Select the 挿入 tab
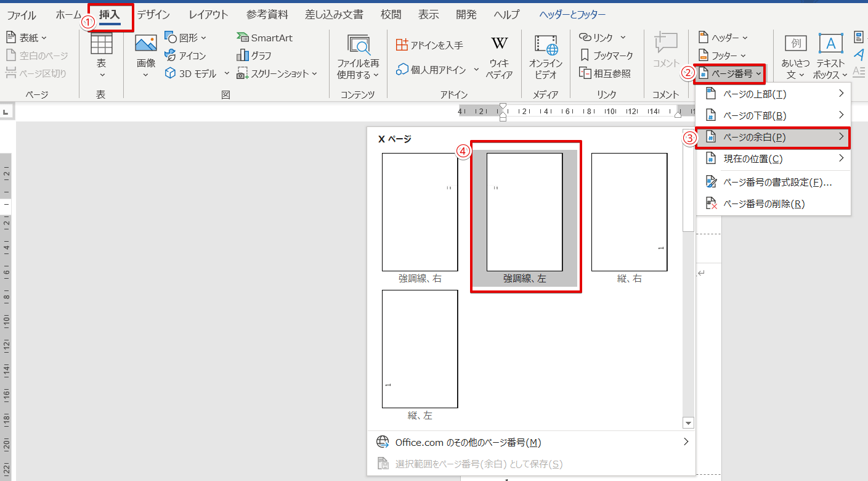This screenshot has width=868, height=481. tap(110, 14)
